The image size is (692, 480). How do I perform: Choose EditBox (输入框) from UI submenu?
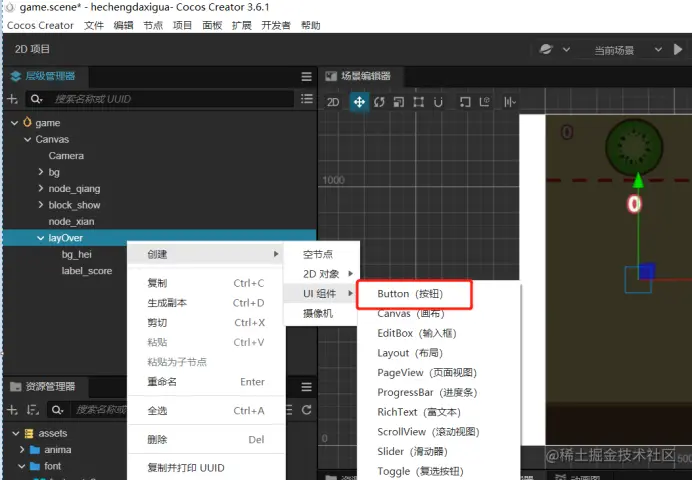click(417, 334)
